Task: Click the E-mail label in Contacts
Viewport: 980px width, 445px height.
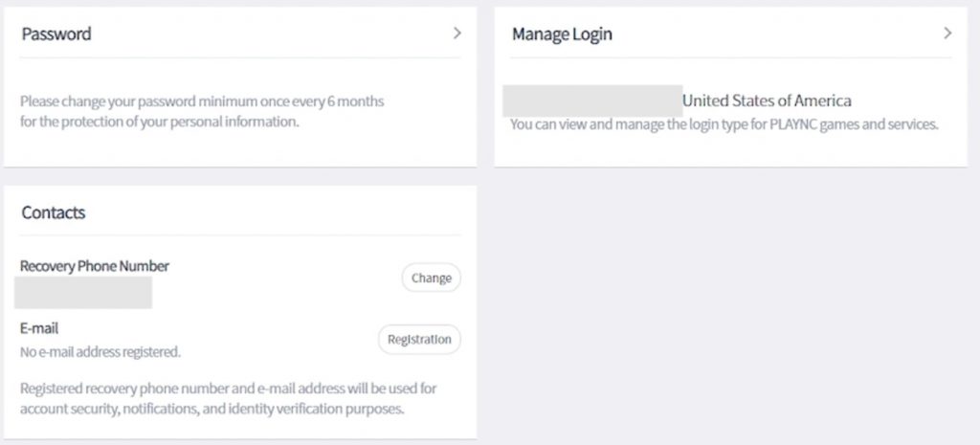Action: coord(39,328)
